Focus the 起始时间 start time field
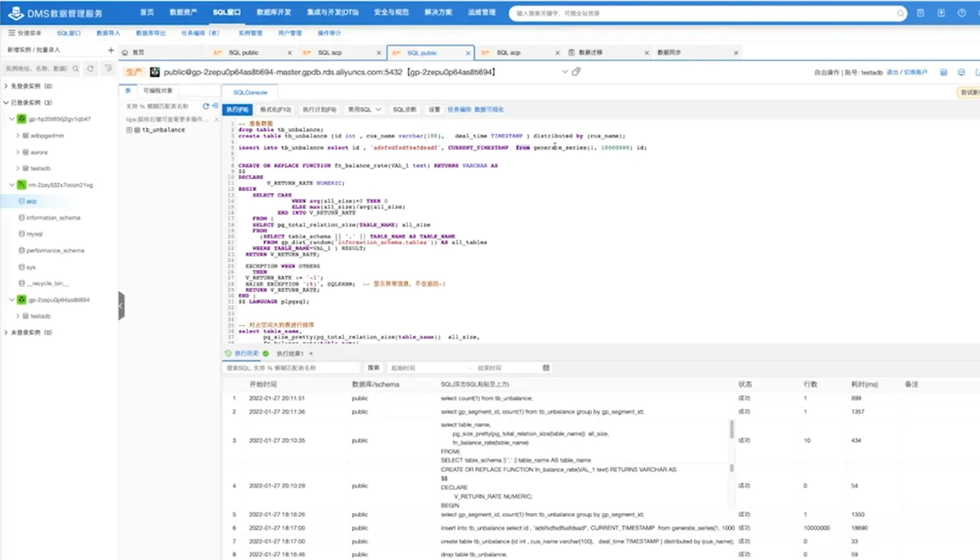 coord(427,368)
